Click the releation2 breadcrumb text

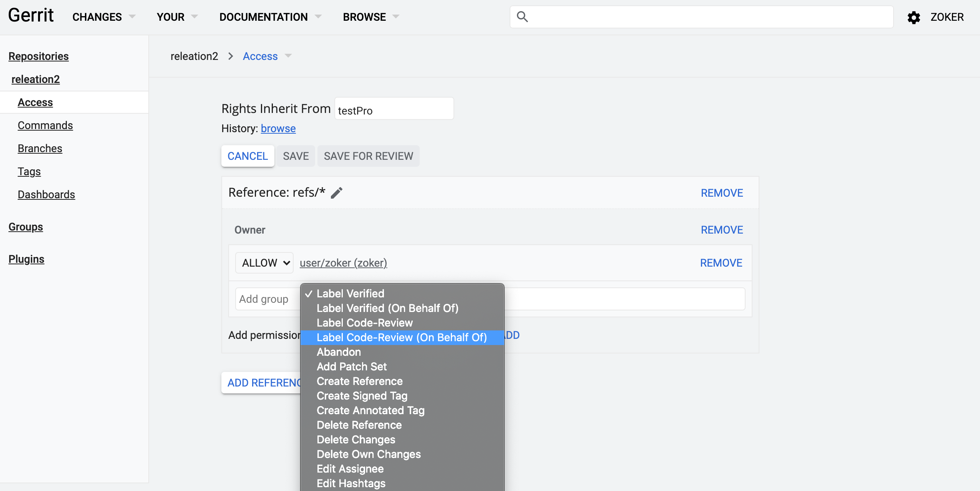click(x=194, y=56)
